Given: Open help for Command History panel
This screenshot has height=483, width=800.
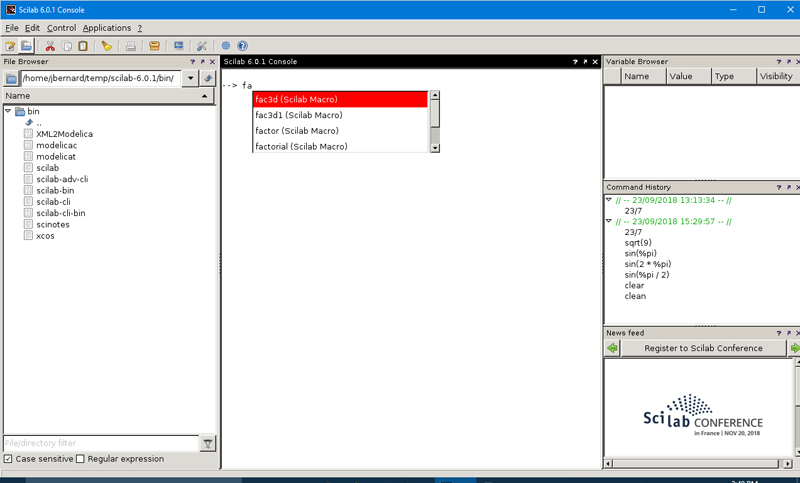Looking at the screenshot, I should click(779, 187).
